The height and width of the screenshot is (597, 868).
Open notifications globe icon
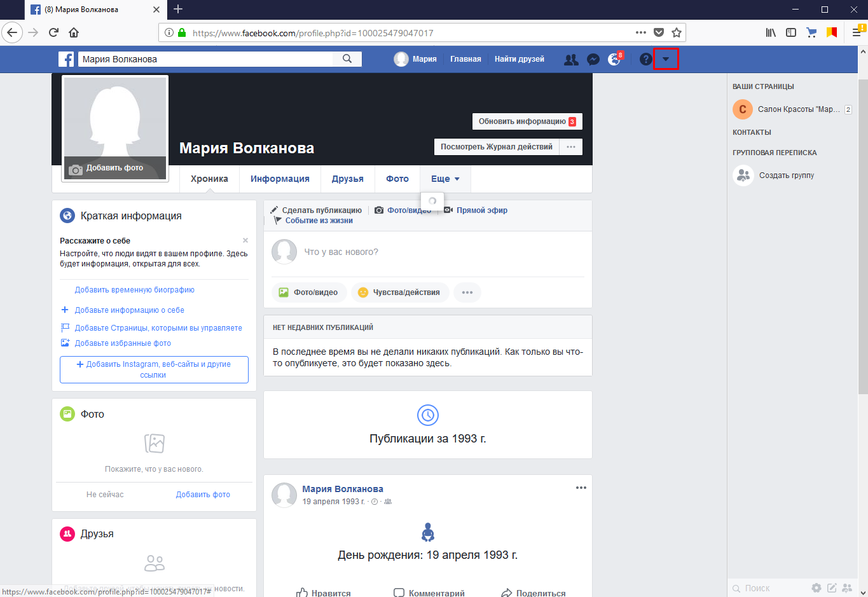point(614,59)
